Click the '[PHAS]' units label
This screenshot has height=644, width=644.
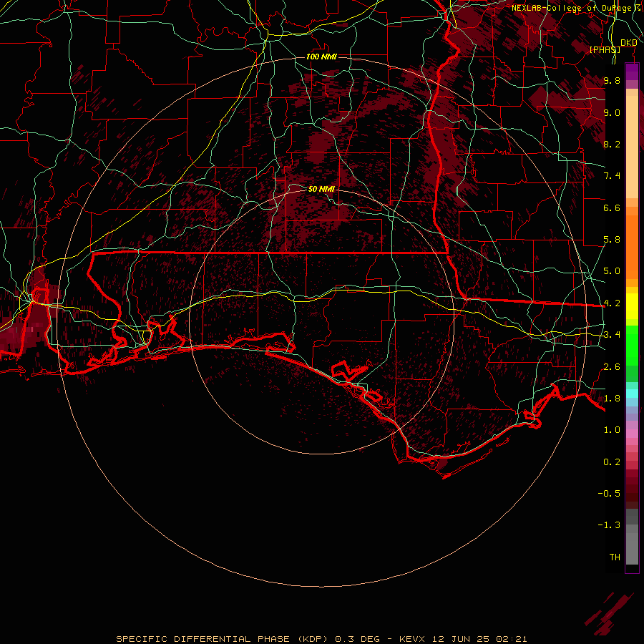point(605,49)
